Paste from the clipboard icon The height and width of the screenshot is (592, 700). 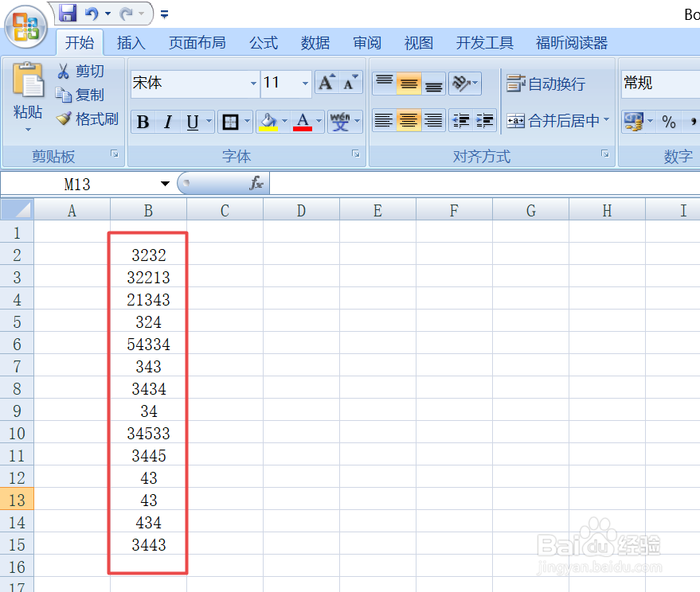(28, 80)
